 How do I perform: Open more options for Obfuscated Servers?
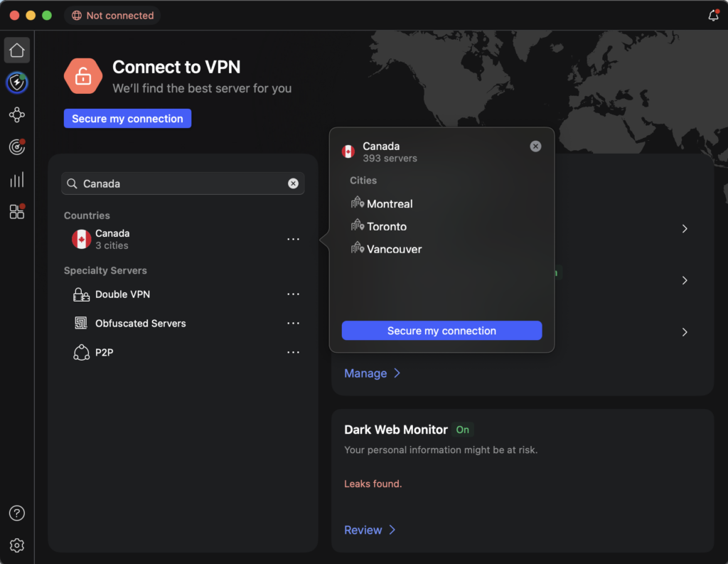point(293,323)
